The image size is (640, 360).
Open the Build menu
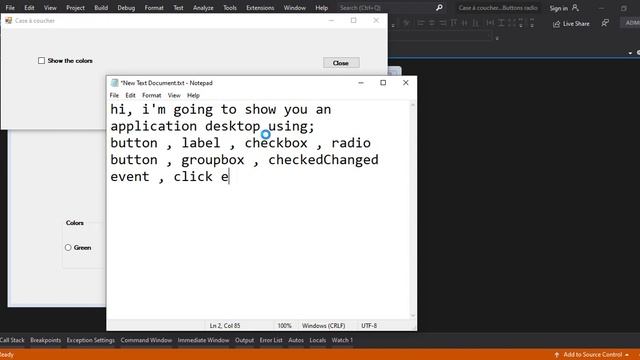coord(101,8)
